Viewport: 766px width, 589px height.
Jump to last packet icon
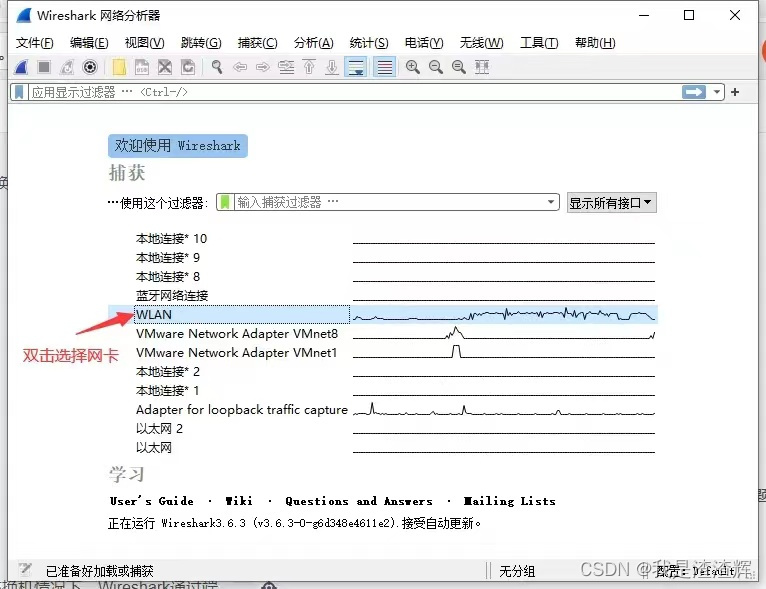coord(332,67)
